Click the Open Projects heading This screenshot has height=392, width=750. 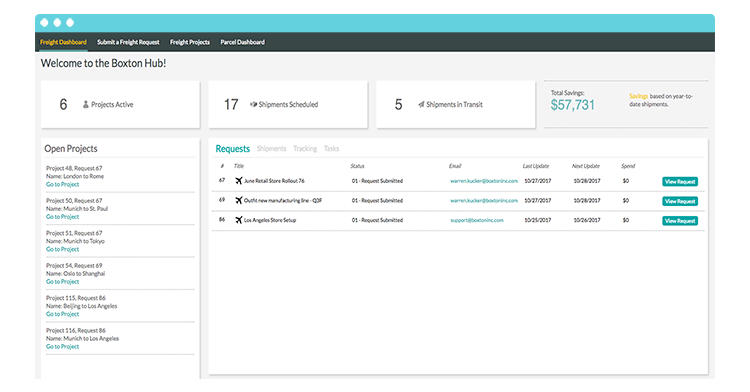point(71,149)
